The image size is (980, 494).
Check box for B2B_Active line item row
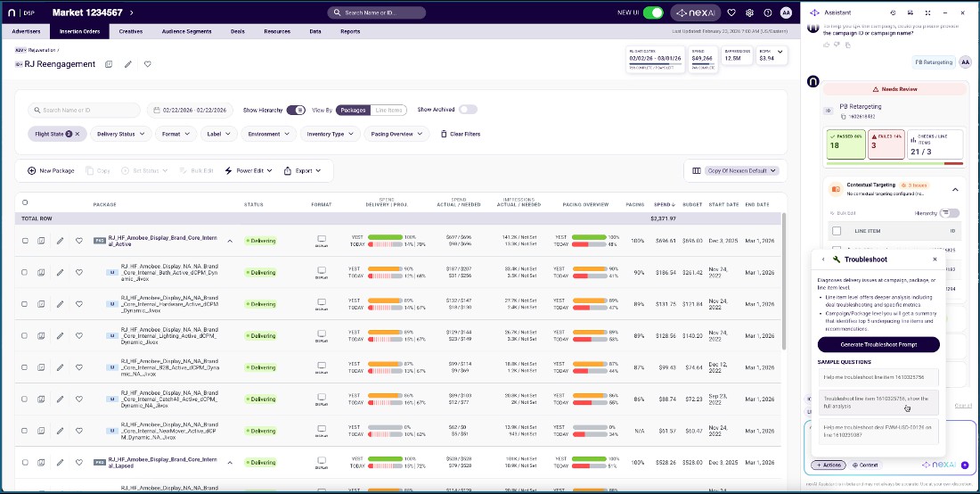[25, 367]
